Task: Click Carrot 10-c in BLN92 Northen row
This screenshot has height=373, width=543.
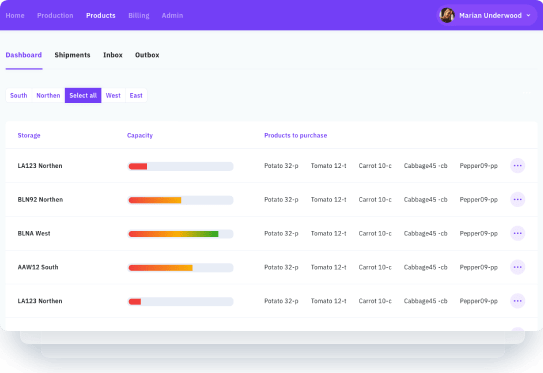Action: click(375, 199)
